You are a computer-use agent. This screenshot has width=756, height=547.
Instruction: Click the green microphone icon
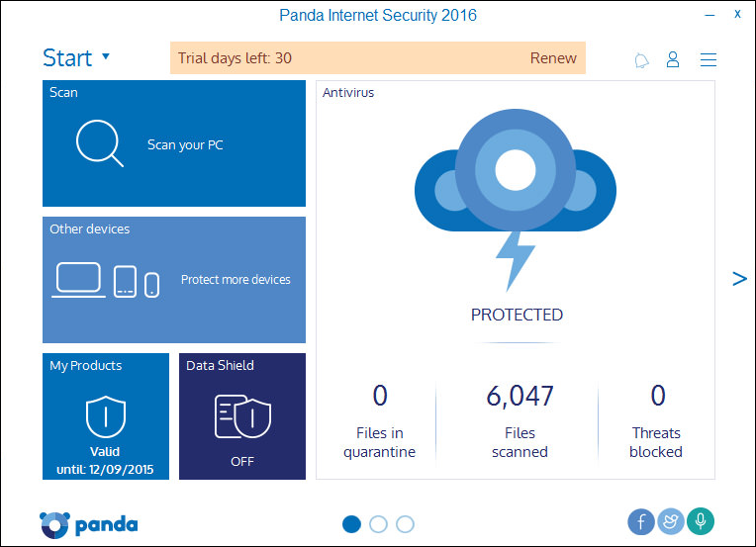coord(701,522)
